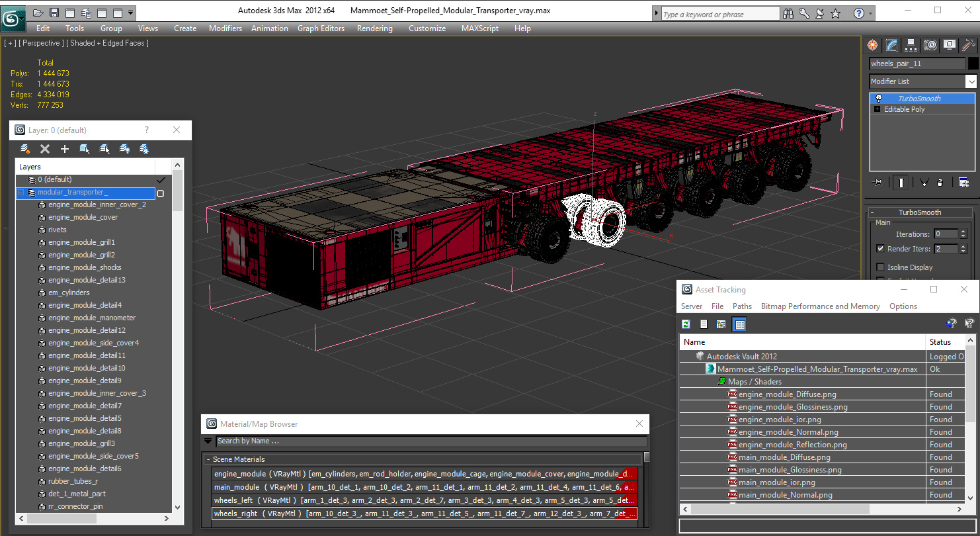
Task: Click the Save File floppy icon
Action: click(54, 13)
